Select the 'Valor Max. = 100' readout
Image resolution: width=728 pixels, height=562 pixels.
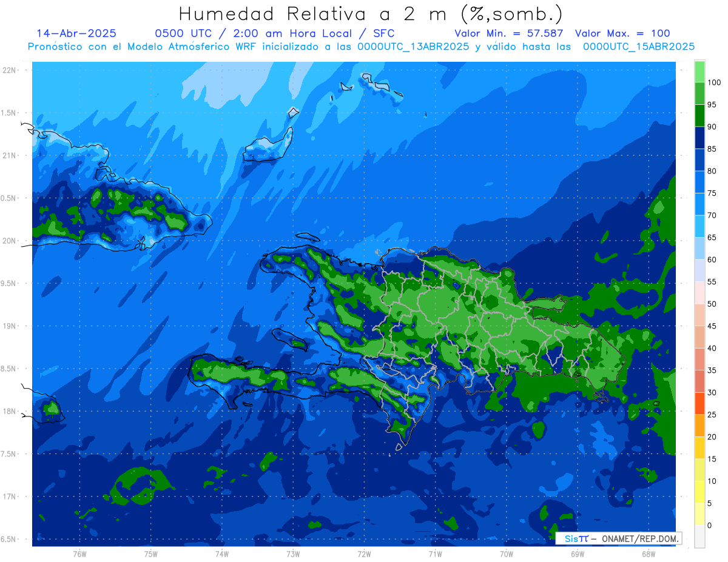point(622,33)
